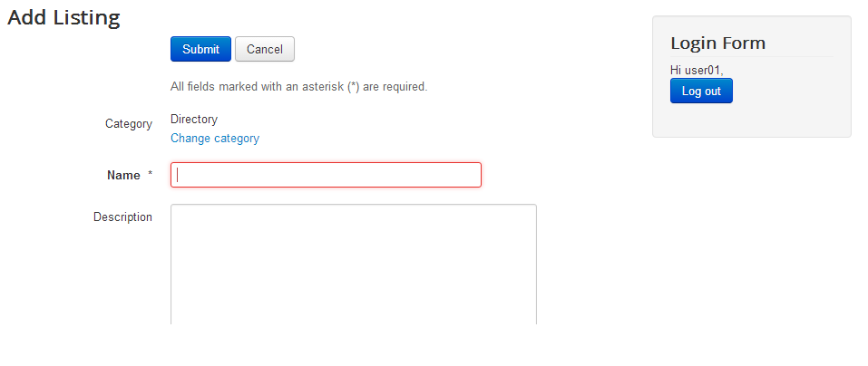Click the Description field label
The width and height of the screenshot is (868, 366).
click(122, 217)
